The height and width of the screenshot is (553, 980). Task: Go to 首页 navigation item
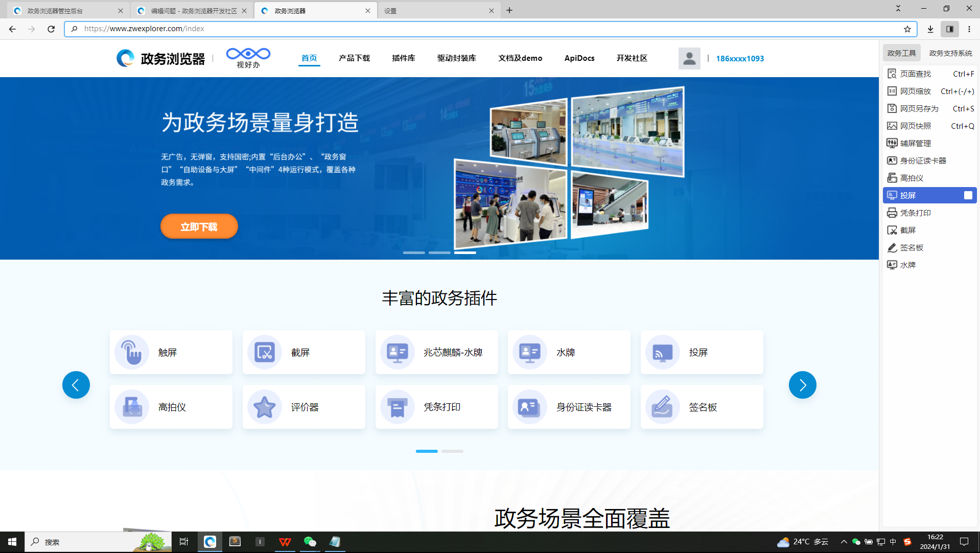309,58
